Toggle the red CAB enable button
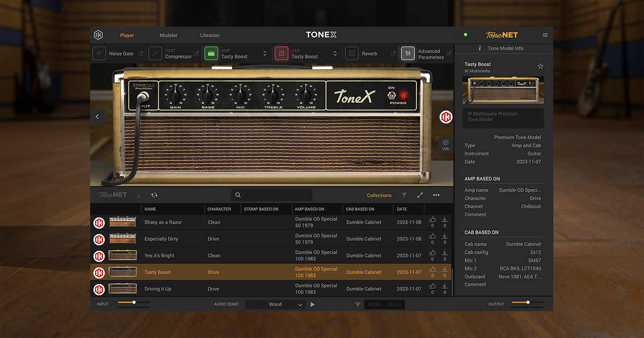This screenshot has width=644, height=338. [x=281, y=54]
